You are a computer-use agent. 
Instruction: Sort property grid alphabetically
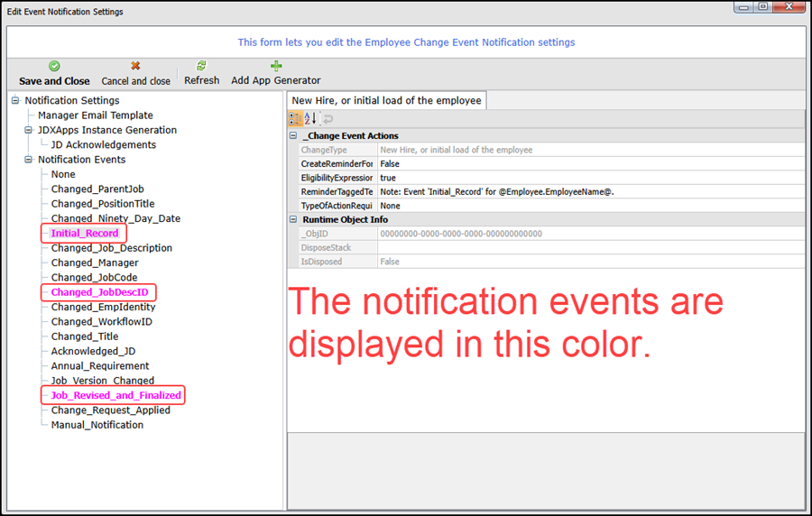tap(310, 119)
